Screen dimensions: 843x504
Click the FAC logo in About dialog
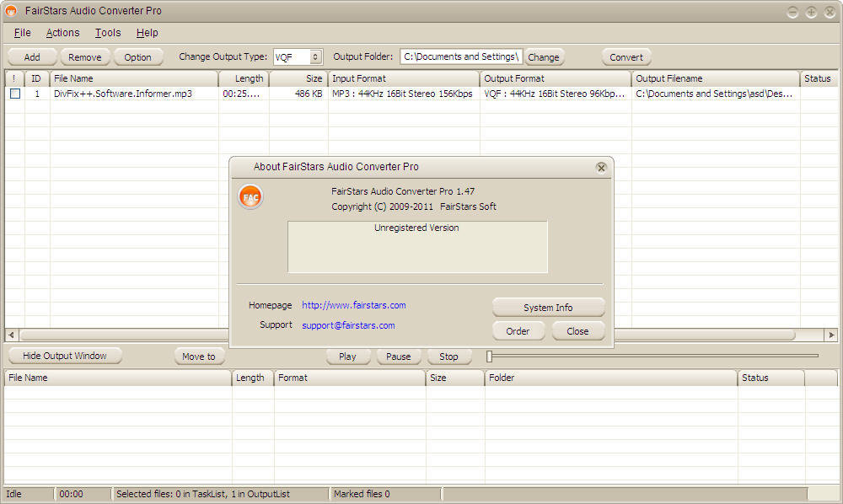click(250, 196)
